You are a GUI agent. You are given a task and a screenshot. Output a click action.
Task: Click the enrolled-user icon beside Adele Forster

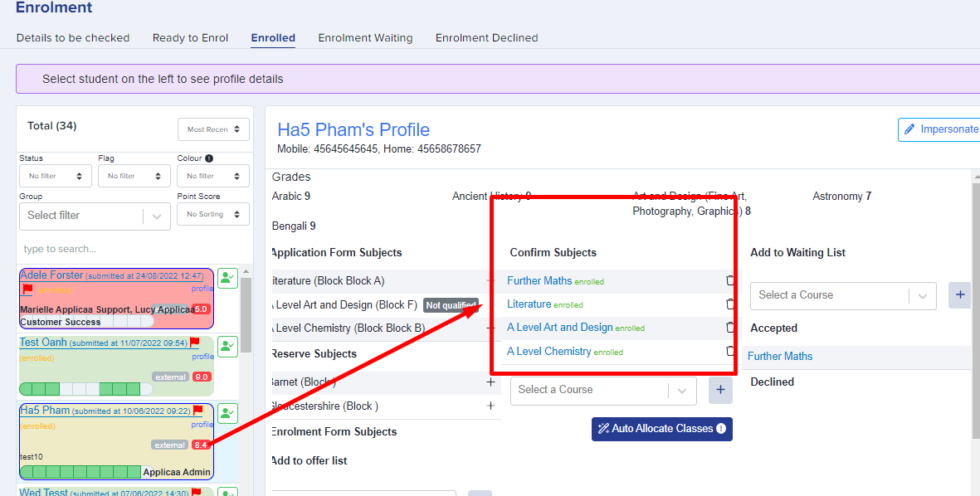(228, 278)
